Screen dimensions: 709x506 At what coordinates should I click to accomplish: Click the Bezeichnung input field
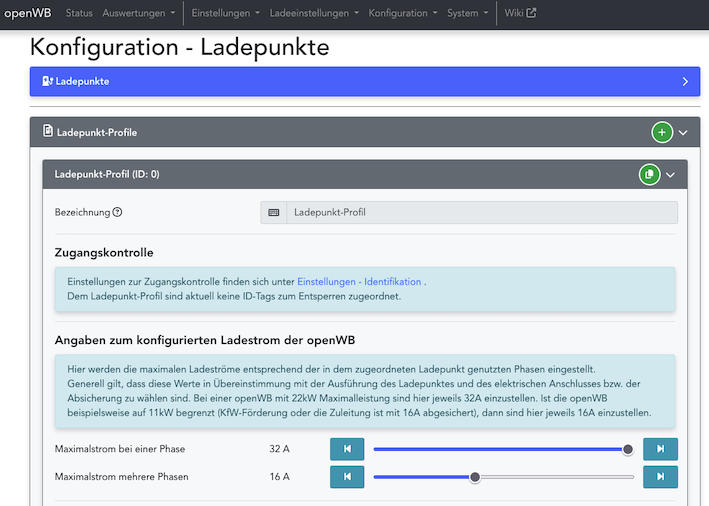click(x=482, y=213)
